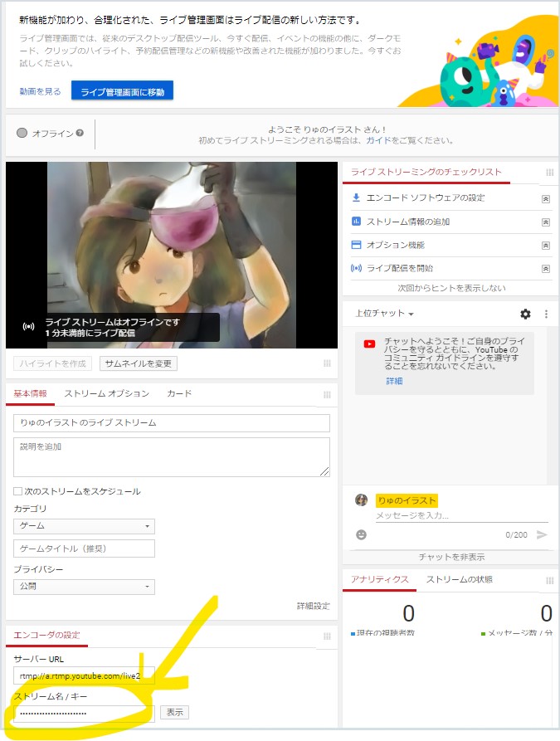
Task: Check 次のストリームをスケジュール checkbox
Action: point(17,491)
